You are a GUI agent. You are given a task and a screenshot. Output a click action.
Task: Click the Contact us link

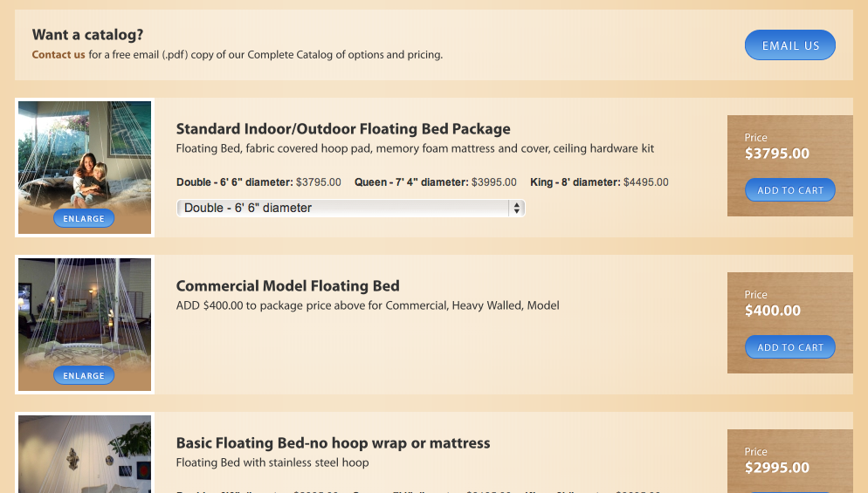pyautogui.click(x=59, y=55)
